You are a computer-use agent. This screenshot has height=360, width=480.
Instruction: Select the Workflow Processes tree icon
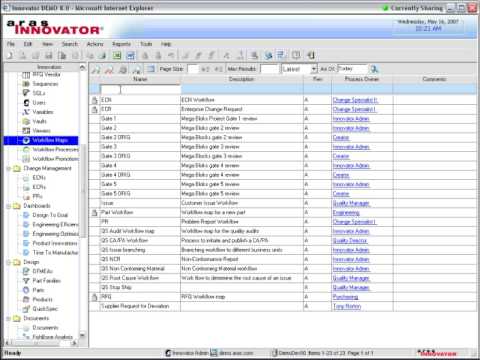pyautogui.click(x=26, y=150)
